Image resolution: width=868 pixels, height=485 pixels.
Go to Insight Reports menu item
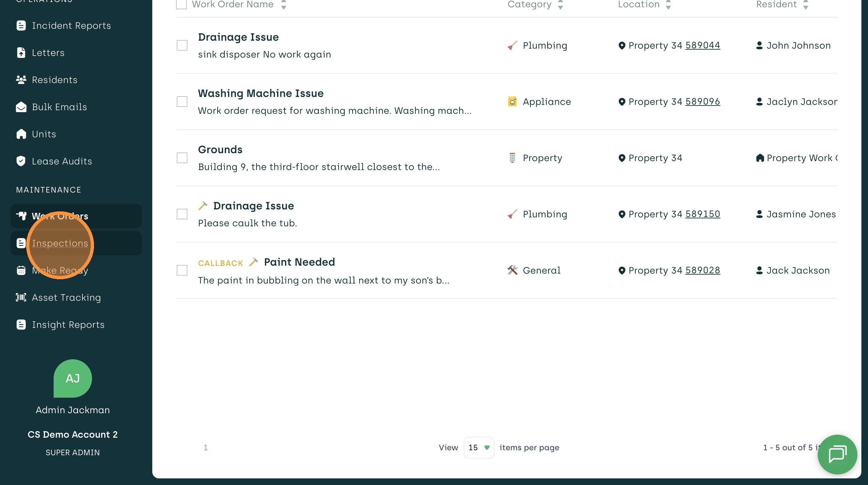click(68, 325)
